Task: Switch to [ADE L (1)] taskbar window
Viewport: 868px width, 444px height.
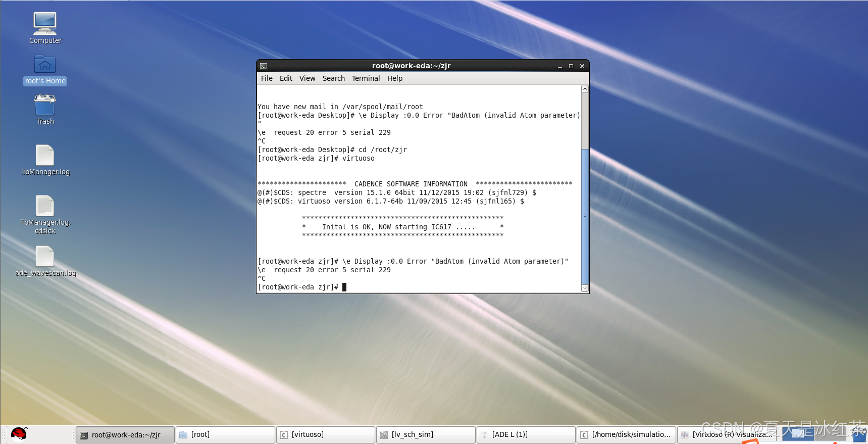Action: coord(526,435)
